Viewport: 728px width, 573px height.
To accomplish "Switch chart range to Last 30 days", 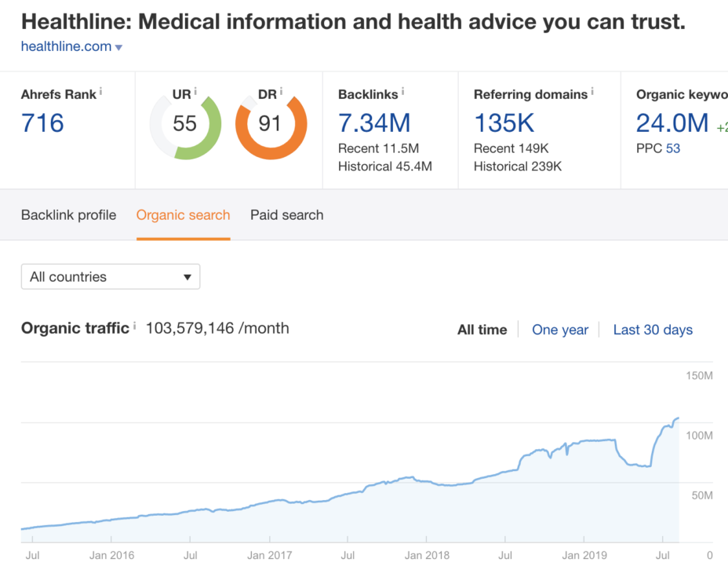I will (653, 330).
